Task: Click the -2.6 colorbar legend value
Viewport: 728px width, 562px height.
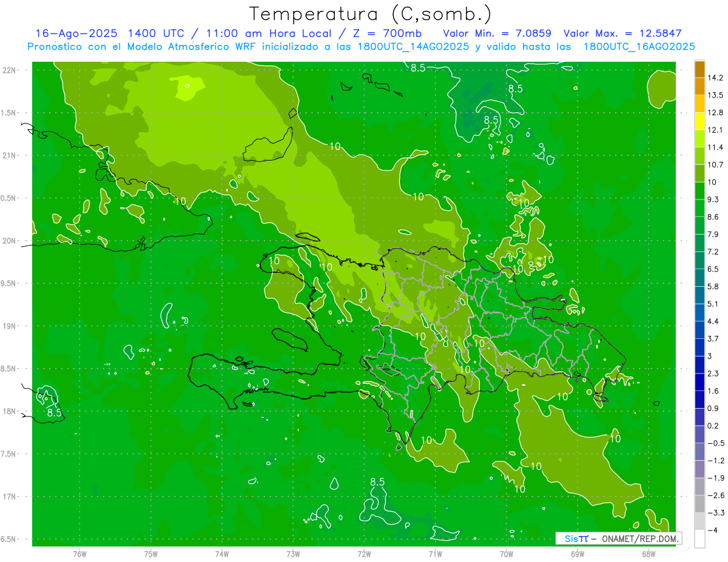Action: pos(716,495)
